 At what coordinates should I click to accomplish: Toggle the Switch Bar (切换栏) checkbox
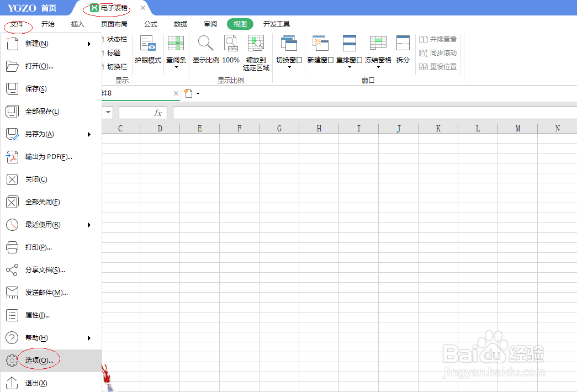pos(102,67)
